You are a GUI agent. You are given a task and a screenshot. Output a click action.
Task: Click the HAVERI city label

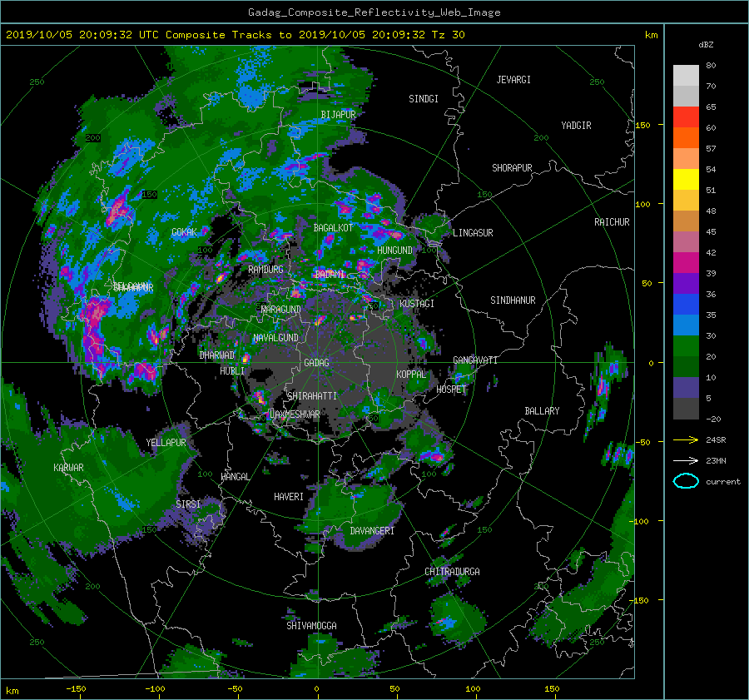point(289,497)
